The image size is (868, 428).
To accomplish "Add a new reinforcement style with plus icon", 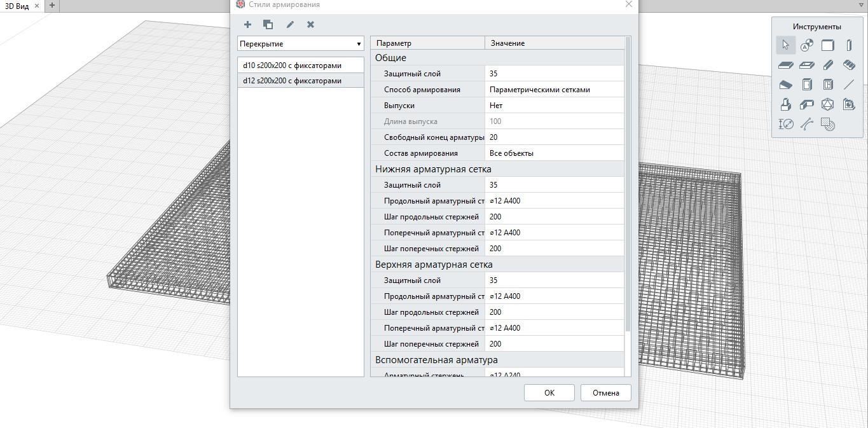I will click(x=247, y=24).
